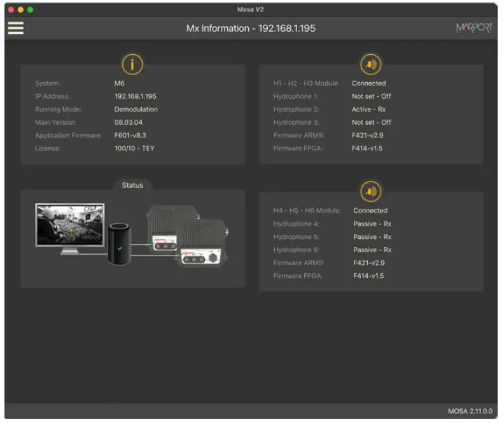The width and height of the screenshot is (504, 423).
Task: Click the H4 - H5 - H6 Module 'Connected' status
Action: pos(370,210)
